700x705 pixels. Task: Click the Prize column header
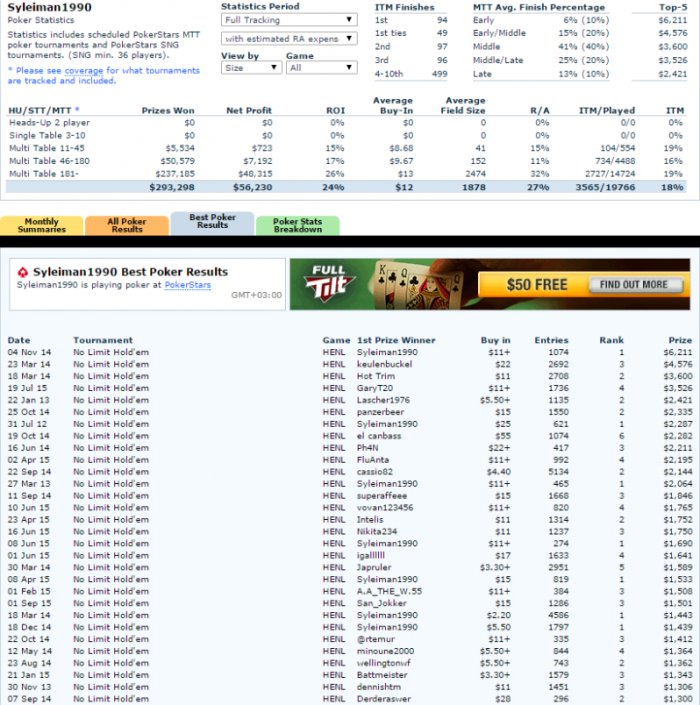[x=680, y=340]
